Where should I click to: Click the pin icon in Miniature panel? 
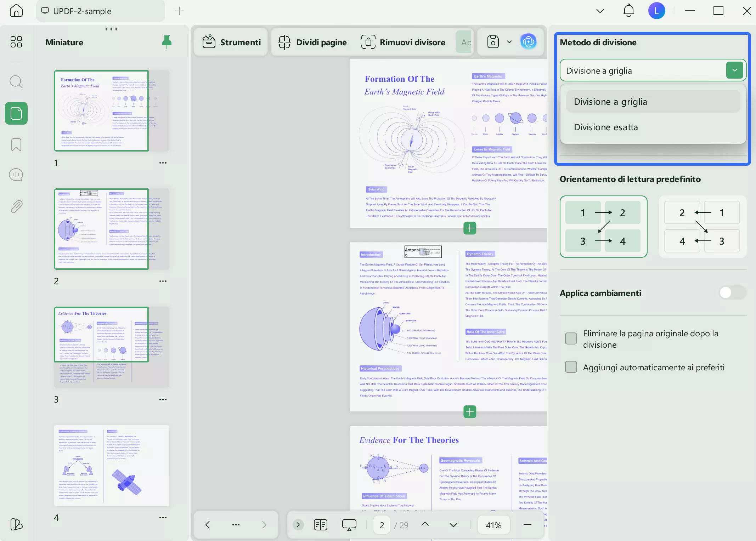(x=167, y=42)
